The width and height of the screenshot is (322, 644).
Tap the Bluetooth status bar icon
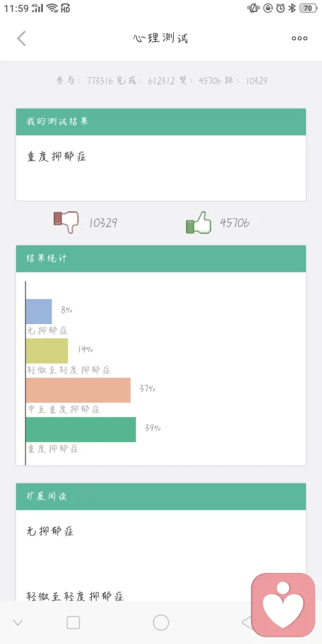[292, 8]
